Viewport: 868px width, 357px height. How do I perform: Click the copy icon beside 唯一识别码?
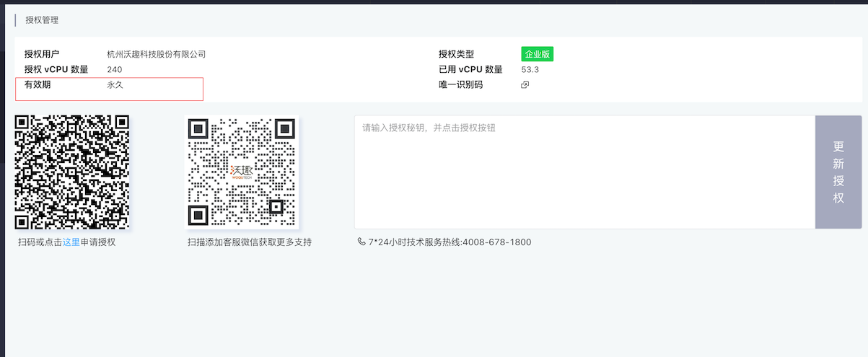click(x=525, y=85)
